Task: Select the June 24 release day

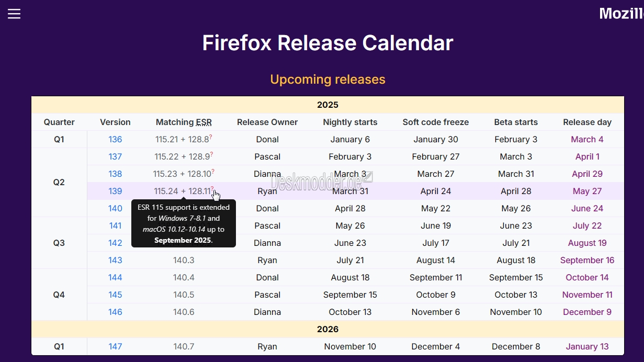Action: coord(587,208)
